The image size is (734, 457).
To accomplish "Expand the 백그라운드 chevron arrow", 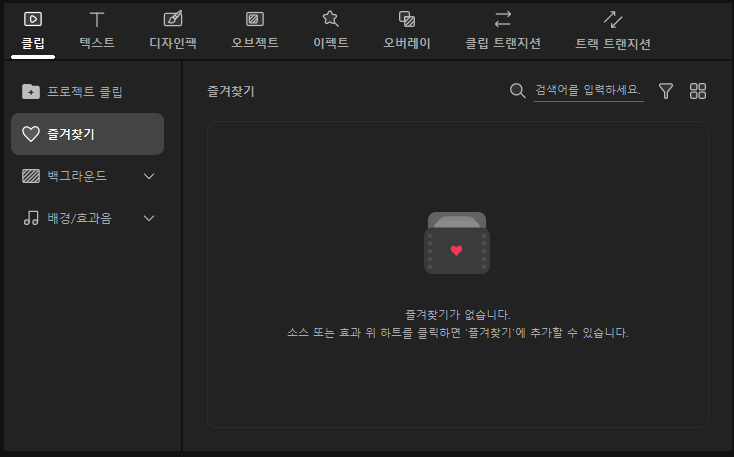I will click(150, 176).
